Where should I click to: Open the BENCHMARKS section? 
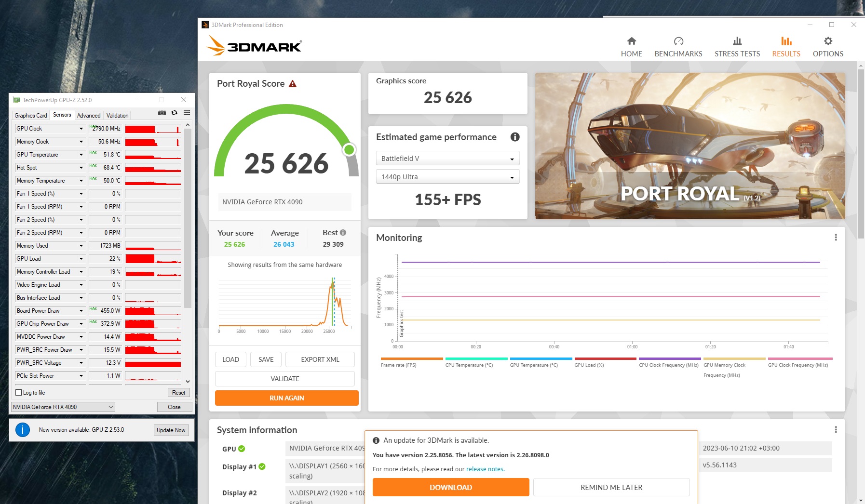pyautogui.click(x=678, y=47)
